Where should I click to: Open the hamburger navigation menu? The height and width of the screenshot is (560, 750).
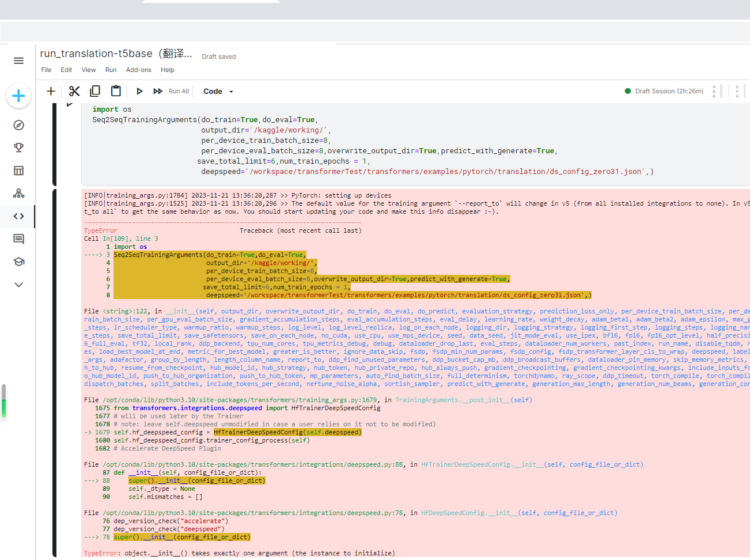pos(18,60)
